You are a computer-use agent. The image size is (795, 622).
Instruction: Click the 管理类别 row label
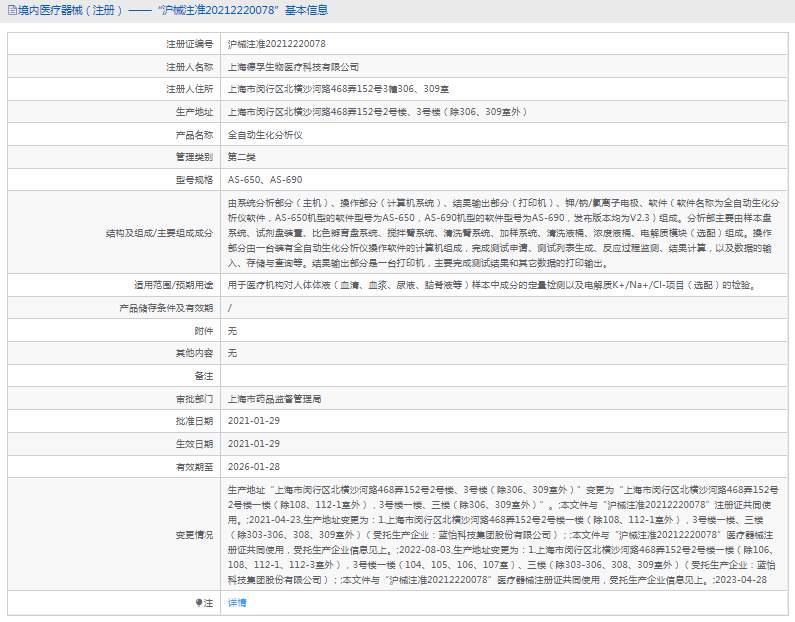(195, 157)
